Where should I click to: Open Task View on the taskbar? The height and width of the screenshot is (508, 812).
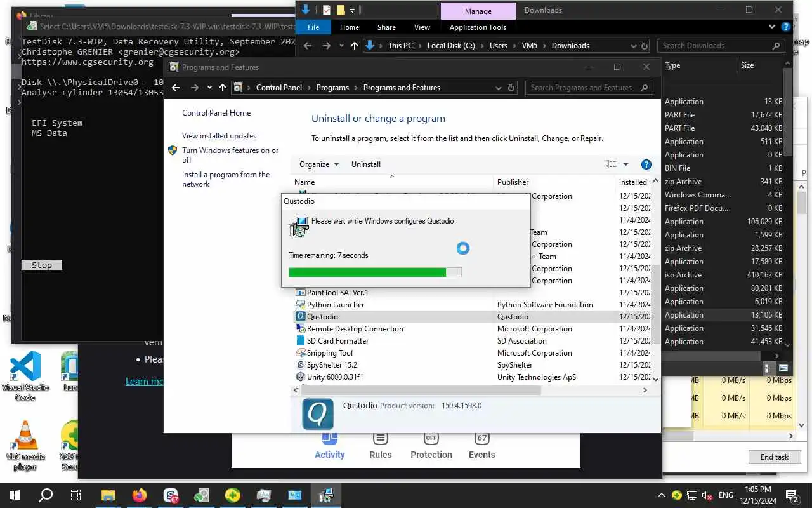(x=76, y=495)
